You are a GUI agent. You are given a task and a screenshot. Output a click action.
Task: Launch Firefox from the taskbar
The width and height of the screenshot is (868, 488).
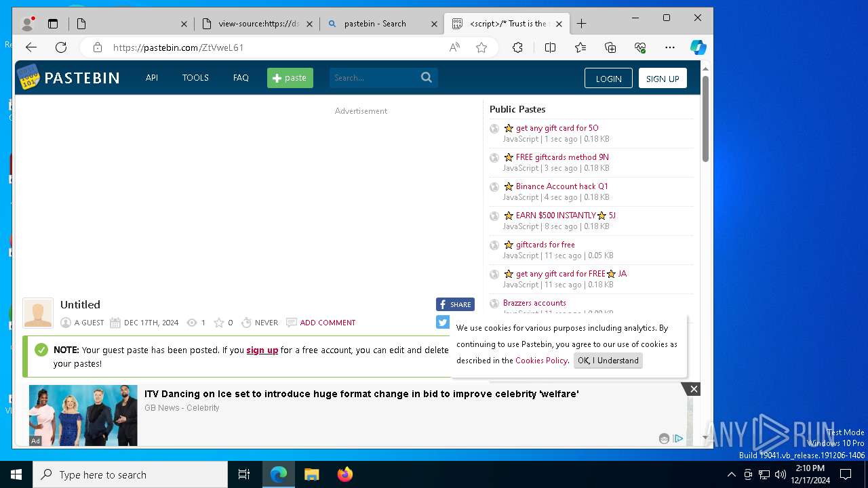click(x=345, y=474)
